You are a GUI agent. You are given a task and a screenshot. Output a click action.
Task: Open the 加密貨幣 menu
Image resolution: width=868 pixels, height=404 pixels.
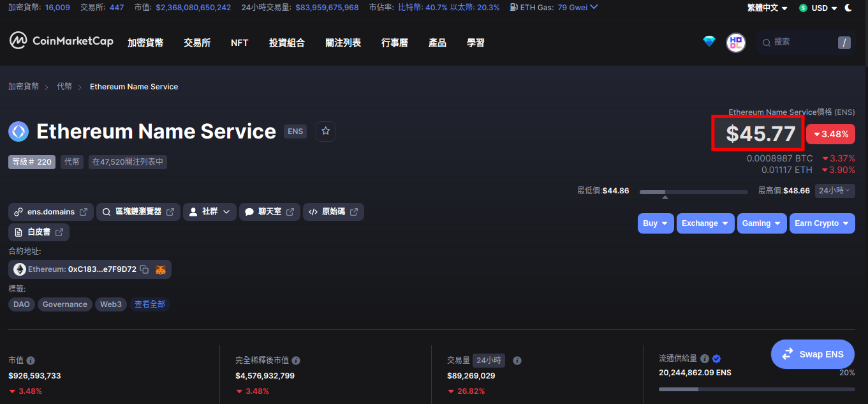[x=145, y=43]
